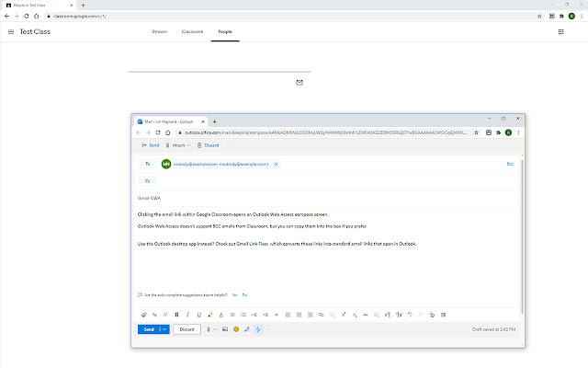588x368 pixels.
Task: Switch to the Classwork tab
Action: tap(192, 31)
